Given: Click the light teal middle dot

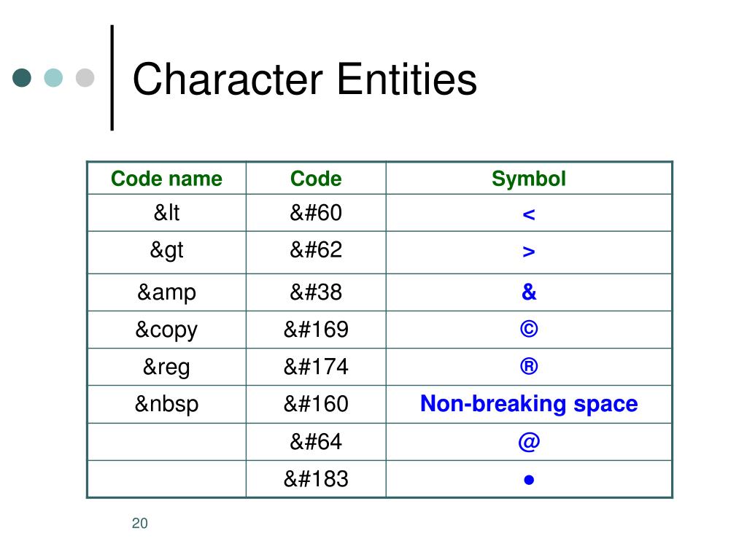Looking at the screenshot, I should click(53, 77).
